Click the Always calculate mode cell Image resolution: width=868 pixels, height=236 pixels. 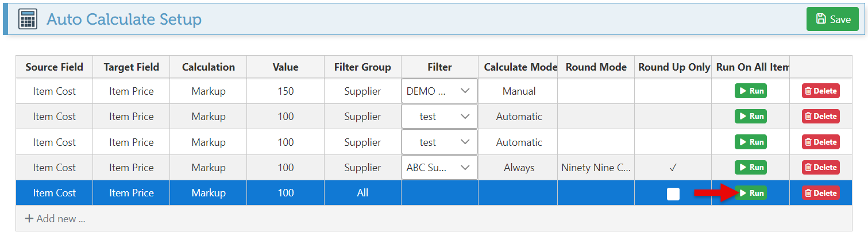click(x=519, y=168)
